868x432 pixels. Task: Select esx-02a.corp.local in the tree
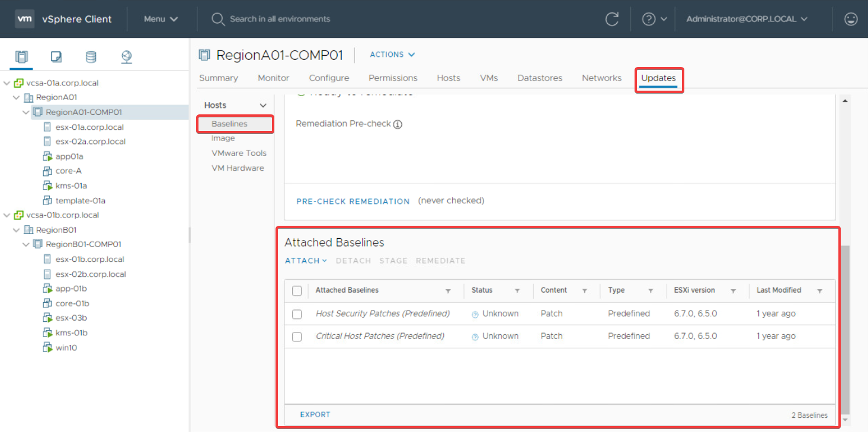coord(90,142)
